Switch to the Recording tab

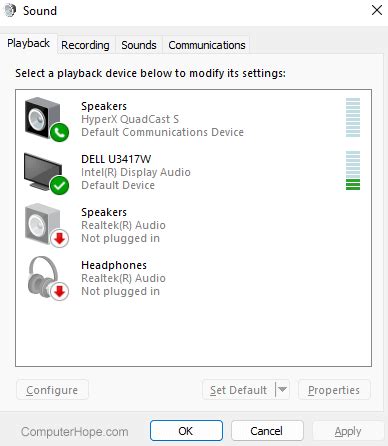point(85,45)
